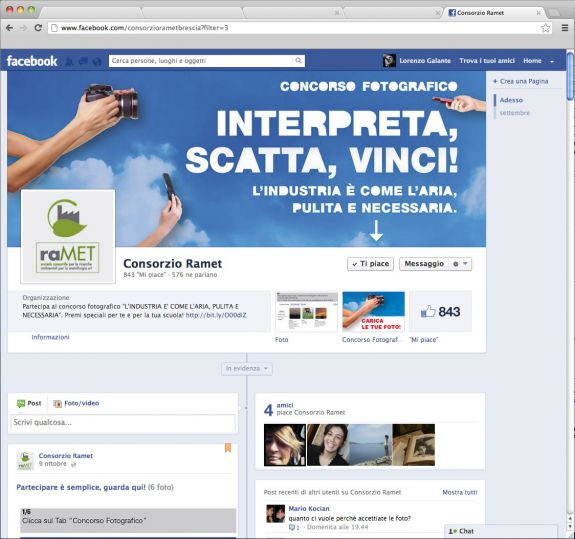This screenshot has width=575, height=539.
Task: Jump to settembre in timeline navigation
Action: (515, 113)
